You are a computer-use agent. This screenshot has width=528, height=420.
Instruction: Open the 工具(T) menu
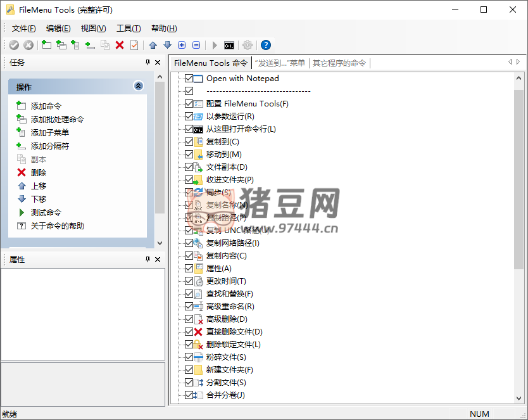click(129, 29)
